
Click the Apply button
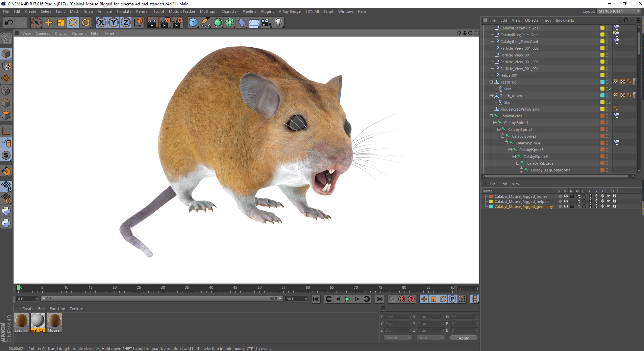click(464, 338)
